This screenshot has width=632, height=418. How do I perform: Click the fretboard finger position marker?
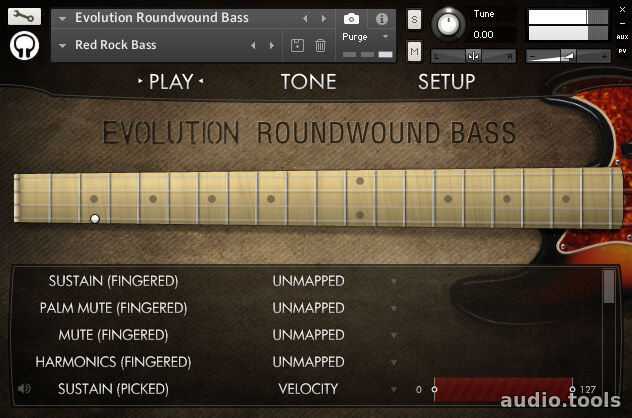pyautogui.click(x=95, y=218)
